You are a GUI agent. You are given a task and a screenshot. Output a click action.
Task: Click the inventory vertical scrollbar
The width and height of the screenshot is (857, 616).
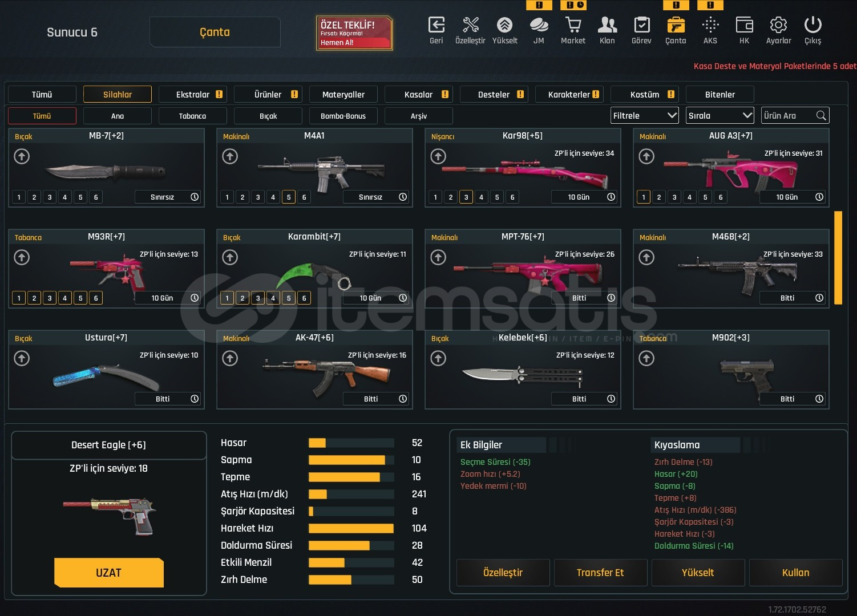[838, 258]
